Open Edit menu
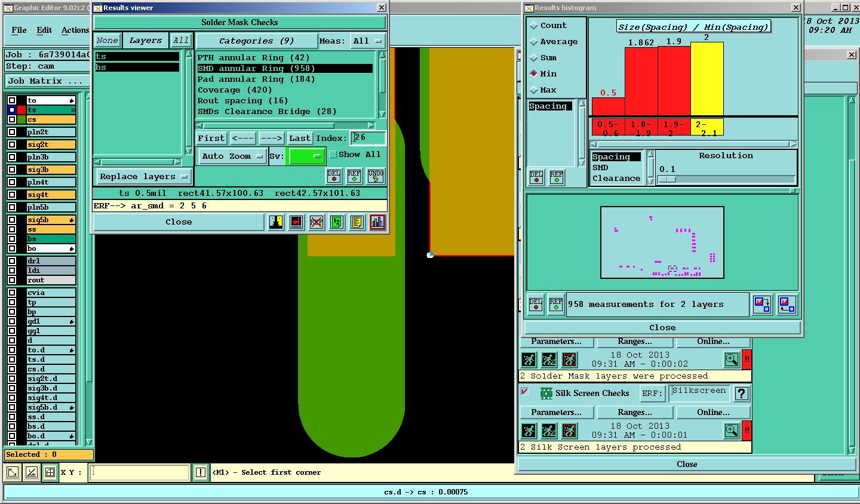The image size is (860, 504). (x=44, y=30)
